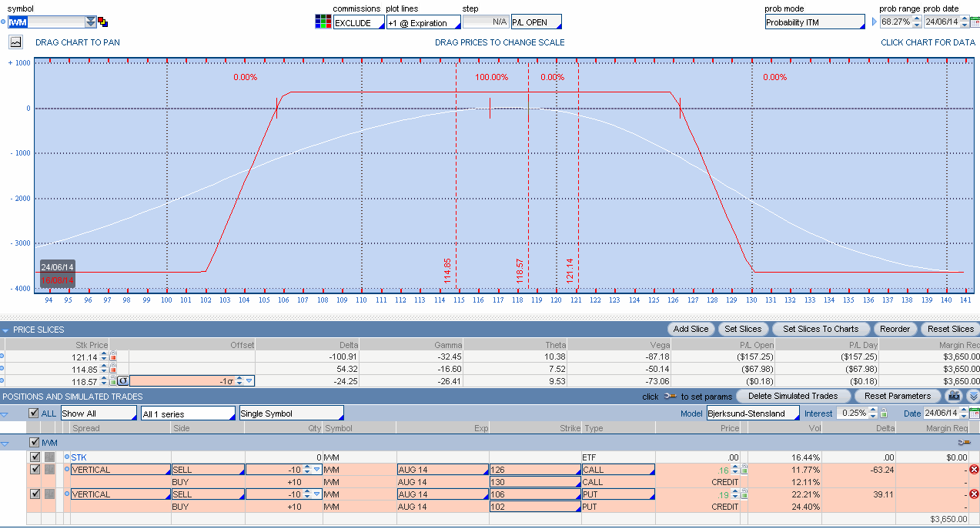The height and width of the screenshot is (529, 980).
Task: Toggle the IWM group checkbox
Action: pos(33,443)
